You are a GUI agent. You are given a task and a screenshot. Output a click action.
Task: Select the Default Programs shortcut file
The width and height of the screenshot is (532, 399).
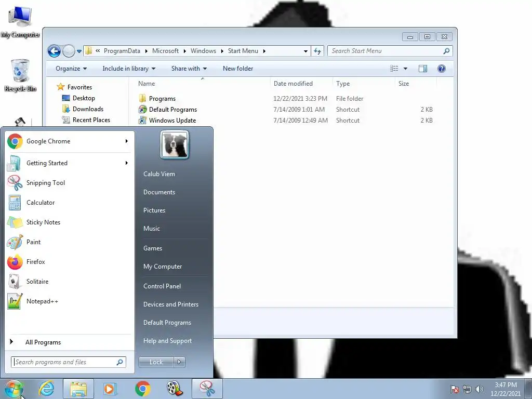(172, 110)
